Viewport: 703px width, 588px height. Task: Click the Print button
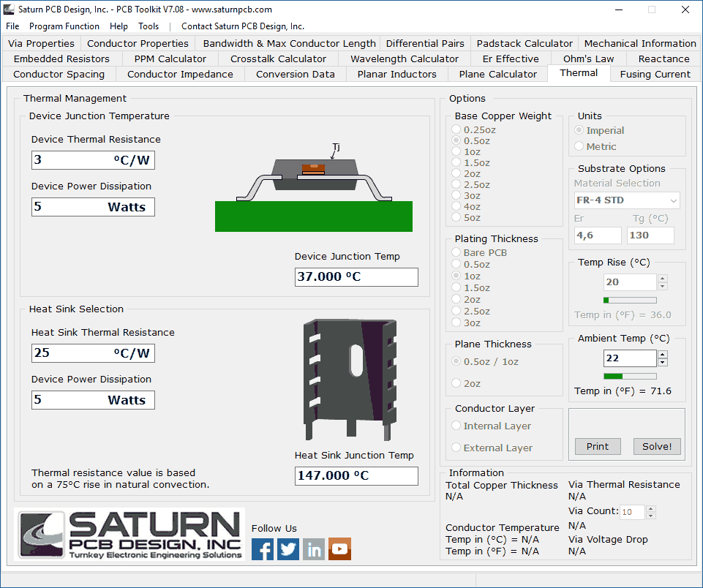597,446
